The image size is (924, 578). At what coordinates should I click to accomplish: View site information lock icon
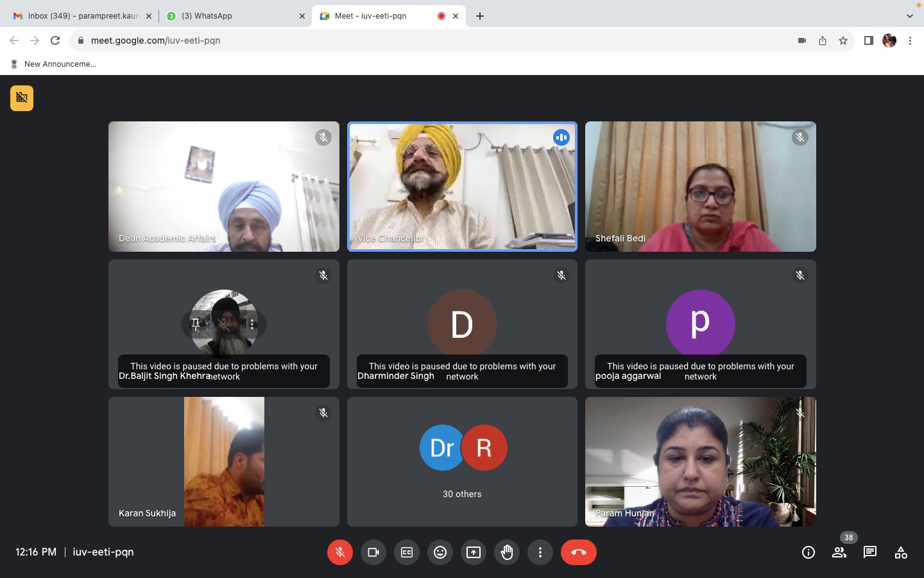pos(80,40)
